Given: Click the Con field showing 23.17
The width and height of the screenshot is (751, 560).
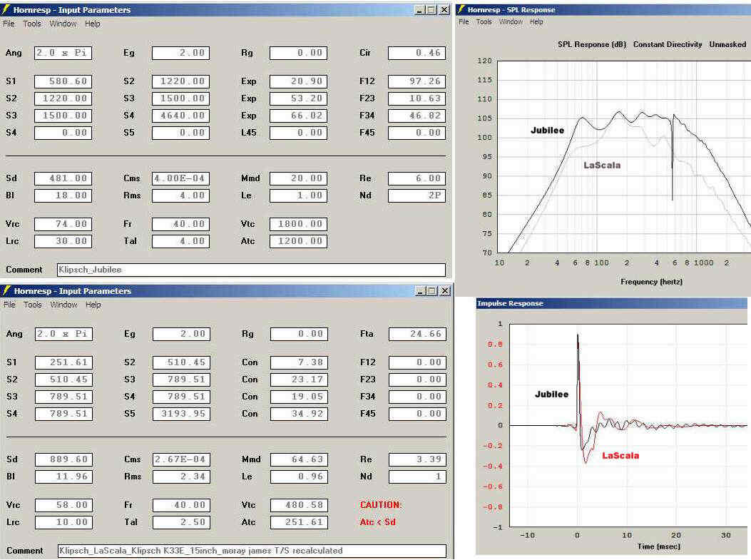Looking at the screenshot, I should pos(300,380).
